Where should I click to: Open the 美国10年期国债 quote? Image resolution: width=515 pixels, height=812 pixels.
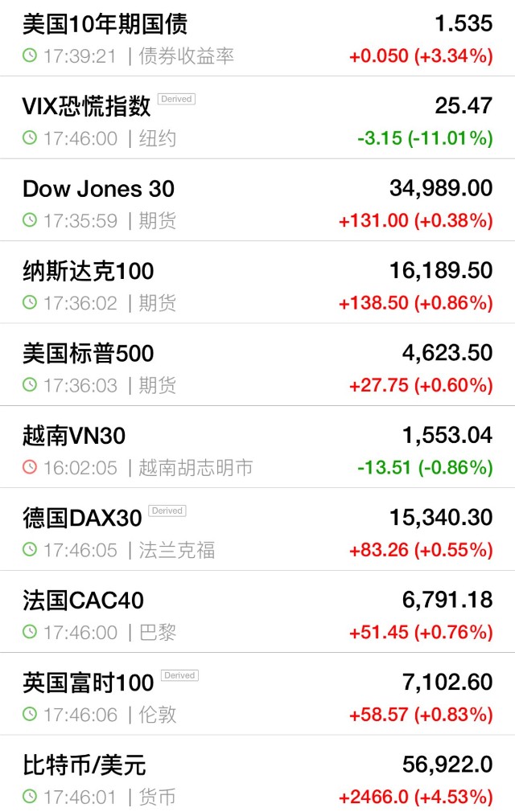(x=257, y=39)
